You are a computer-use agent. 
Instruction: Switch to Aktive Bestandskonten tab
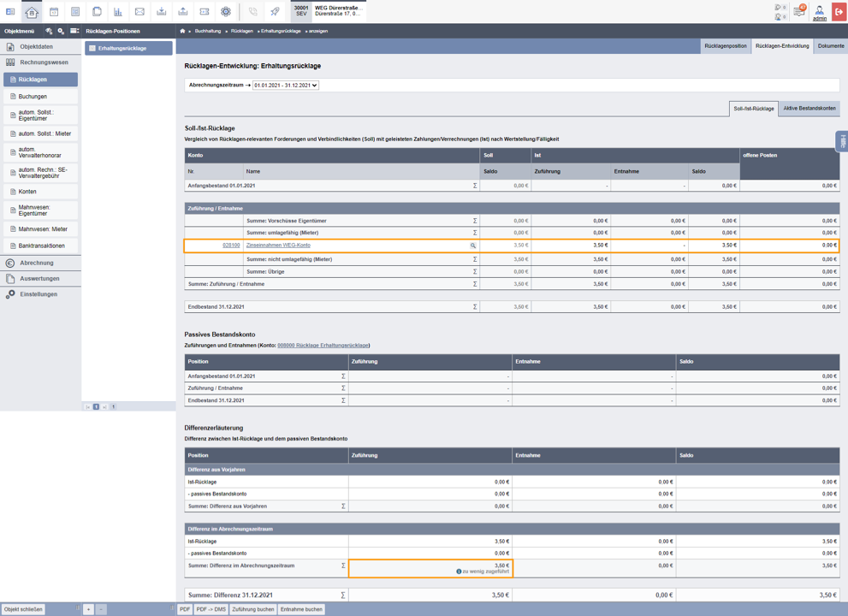pos(809,108)
